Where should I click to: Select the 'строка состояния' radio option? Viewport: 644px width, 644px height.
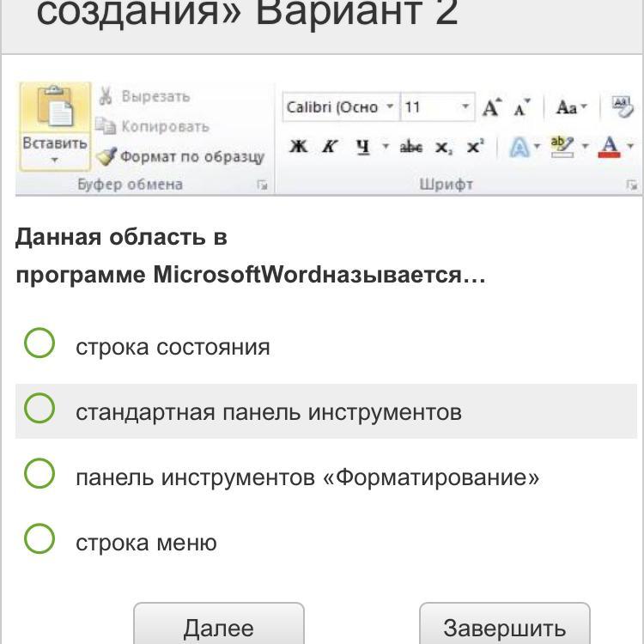39,343
